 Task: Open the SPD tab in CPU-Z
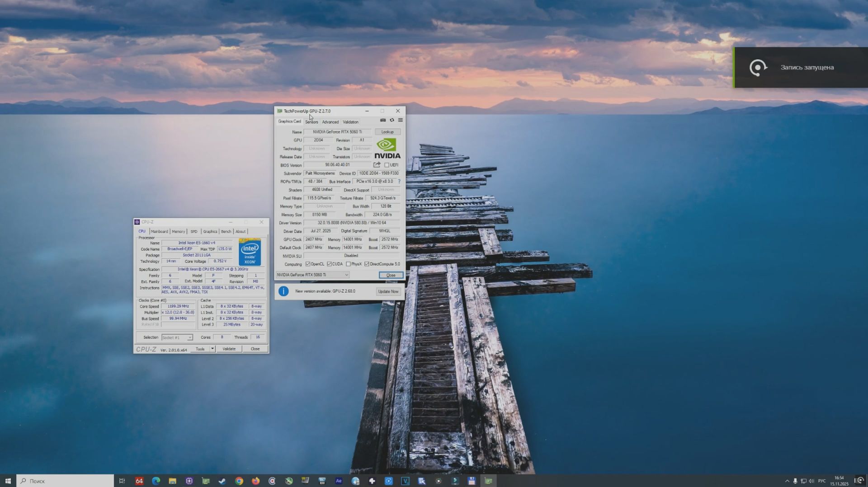[193, 231]
